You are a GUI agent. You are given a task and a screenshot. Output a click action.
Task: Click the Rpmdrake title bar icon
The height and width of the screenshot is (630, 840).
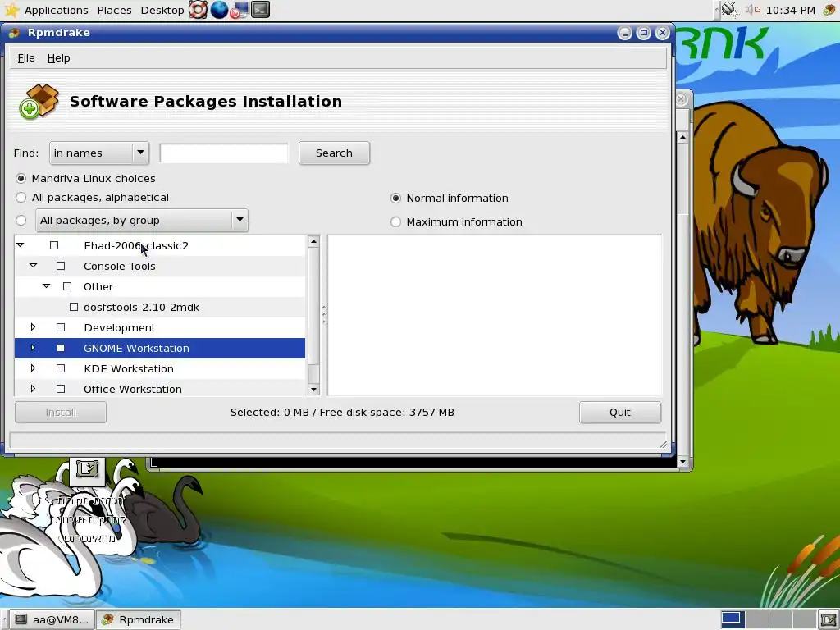[14, 33]
